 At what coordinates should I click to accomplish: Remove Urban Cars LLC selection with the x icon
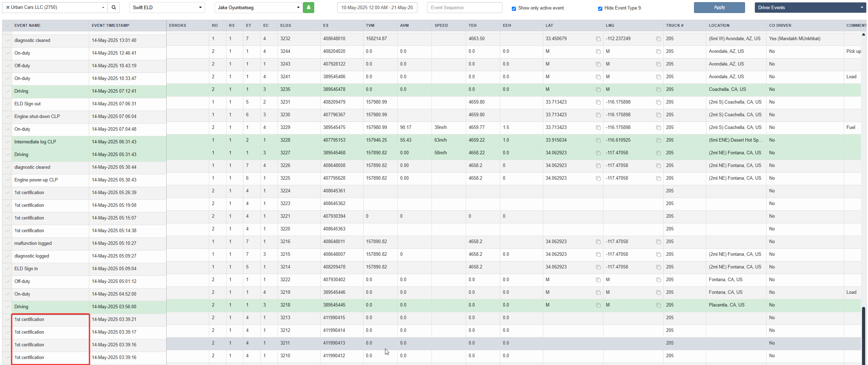[8, 7]
